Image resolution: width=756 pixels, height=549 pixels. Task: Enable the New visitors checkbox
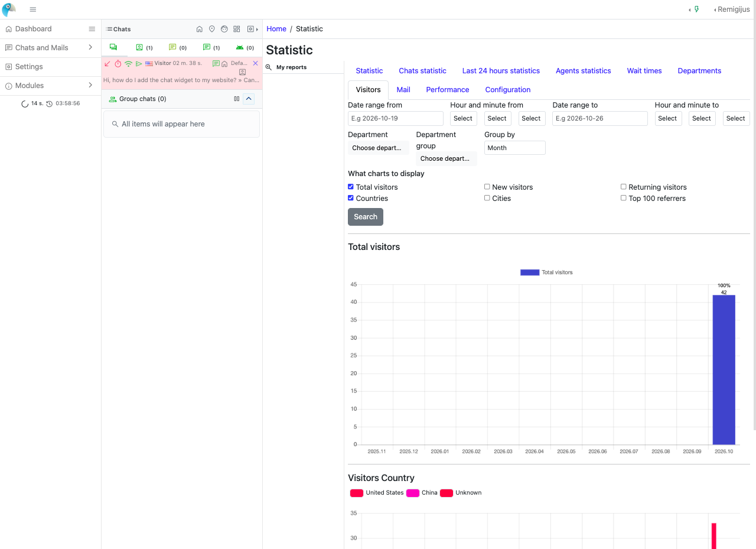[487, 187]
